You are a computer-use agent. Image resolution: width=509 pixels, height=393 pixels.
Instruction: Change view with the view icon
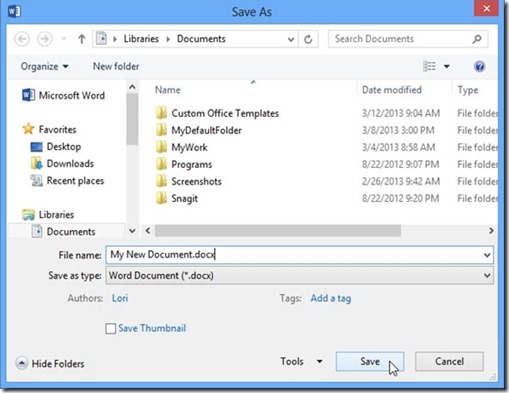(x=429, y=66)
